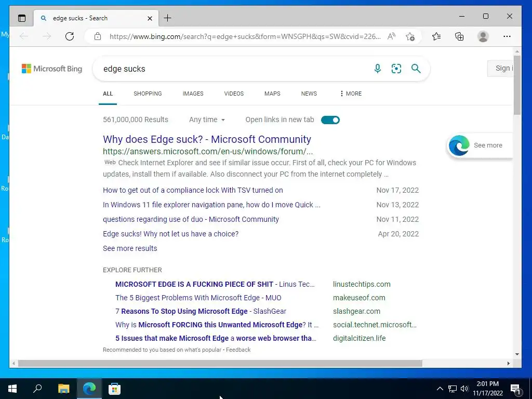Open 'Edge sucks! Why not let us have a choice?'

coord(170,234)
